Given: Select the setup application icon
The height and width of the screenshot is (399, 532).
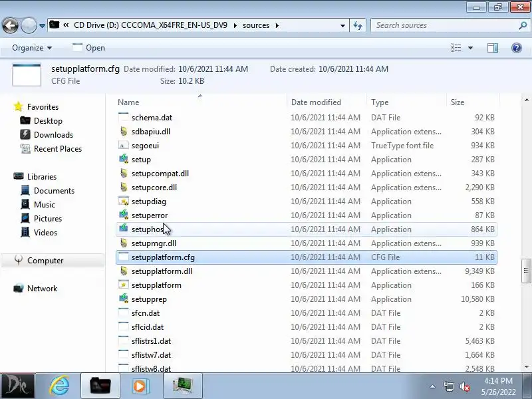Looking at the screenshot, I should (124, 159).
